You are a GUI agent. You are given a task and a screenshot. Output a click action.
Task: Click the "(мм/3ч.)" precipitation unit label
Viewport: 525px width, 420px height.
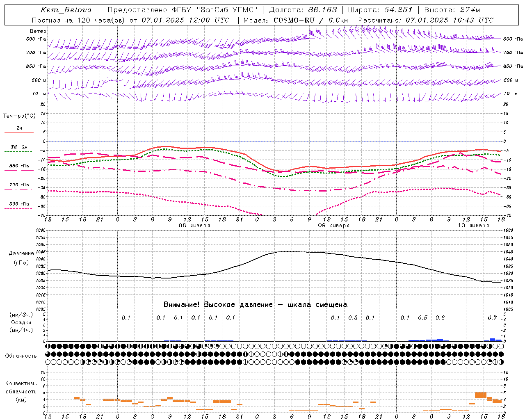click(21, 315)
